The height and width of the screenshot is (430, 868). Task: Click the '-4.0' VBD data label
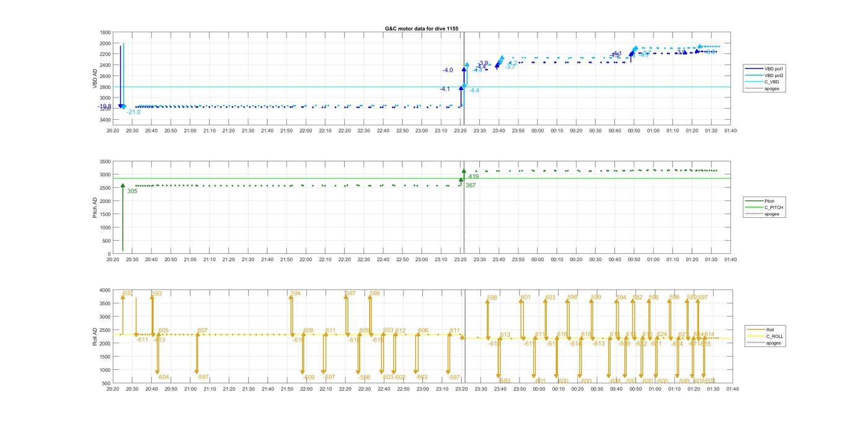click(448, 70)
